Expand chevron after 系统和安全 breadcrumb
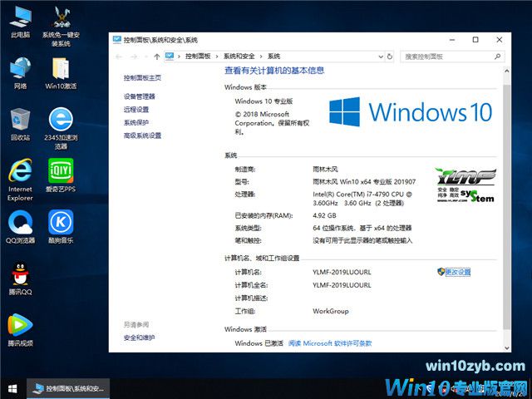 (x=261, y=57)
